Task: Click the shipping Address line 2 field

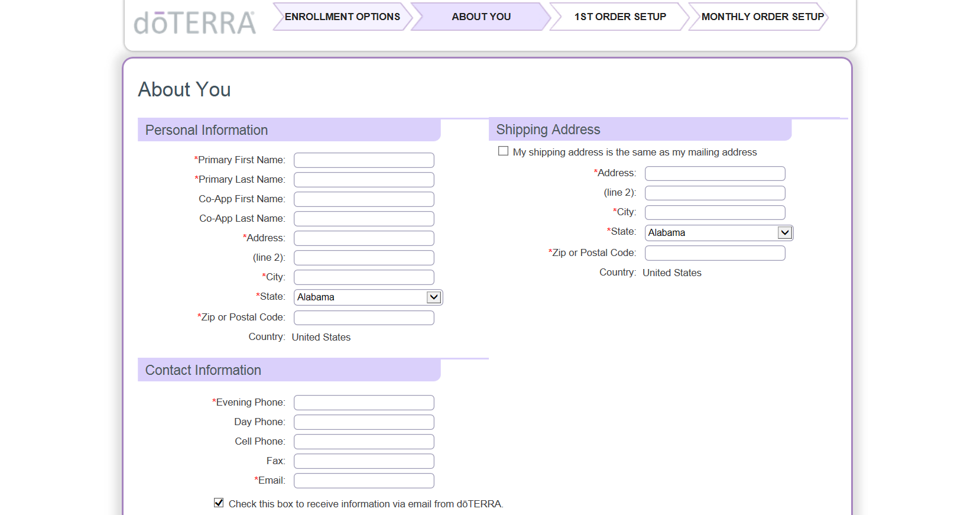Action: (715, 193)
